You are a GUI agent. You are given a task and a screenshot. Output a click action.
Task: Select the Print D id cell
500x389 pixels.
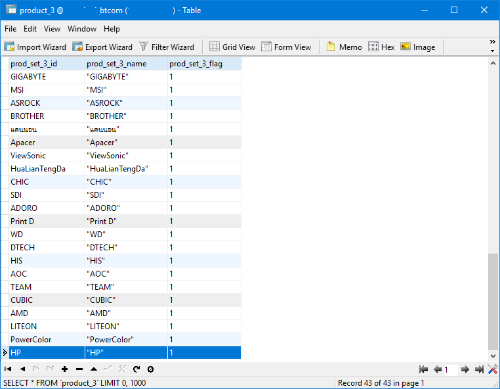tap(47, 221)
